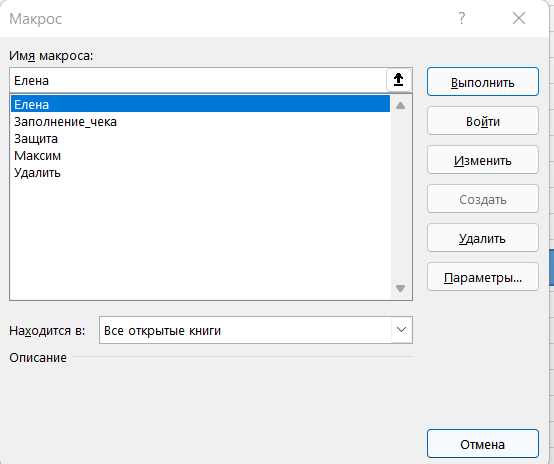
Task: Click the macro list vertical scrollbar track
Action: coord(400,197)
